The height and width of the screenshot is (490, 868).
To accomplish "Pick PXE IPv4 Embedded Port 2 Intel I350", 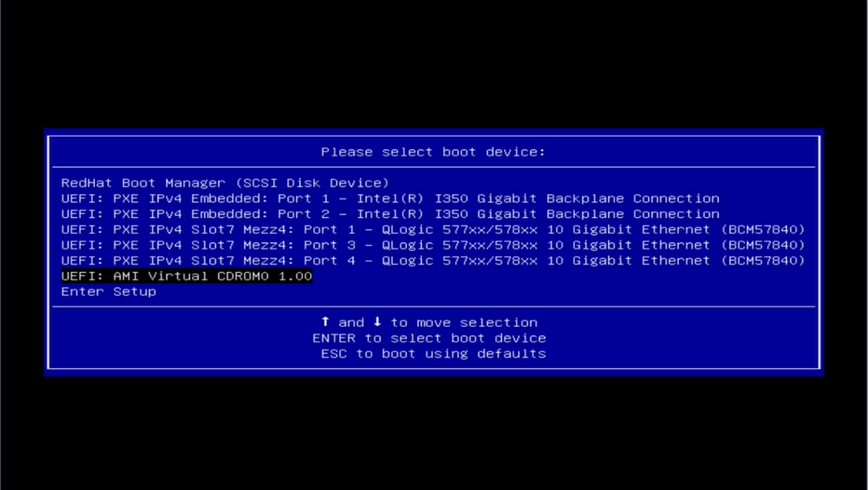I will click(390, 214).
